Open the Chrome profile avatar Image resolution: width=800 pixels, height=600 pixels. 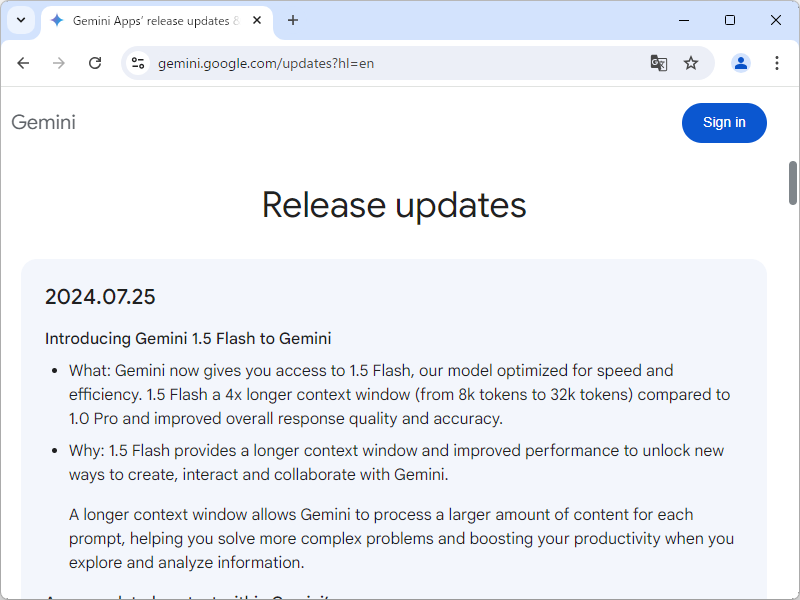(740, 63)
